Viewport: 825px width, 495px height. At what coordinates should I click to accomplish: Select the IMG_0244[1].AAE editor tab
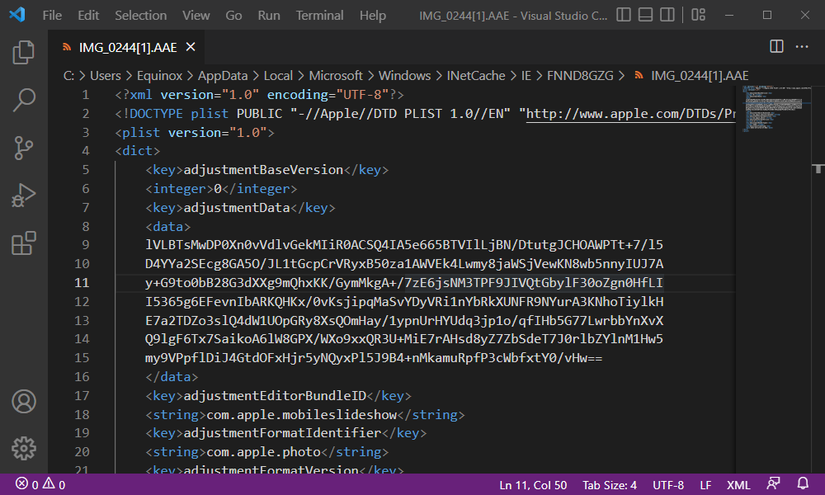pos(125,47)
